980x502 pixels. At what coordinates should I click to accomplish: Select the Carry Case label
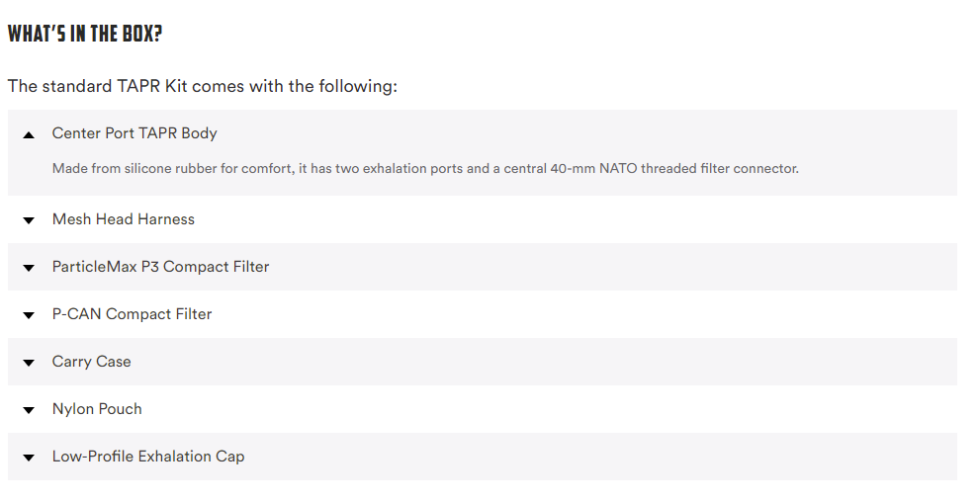click(91, 362)
